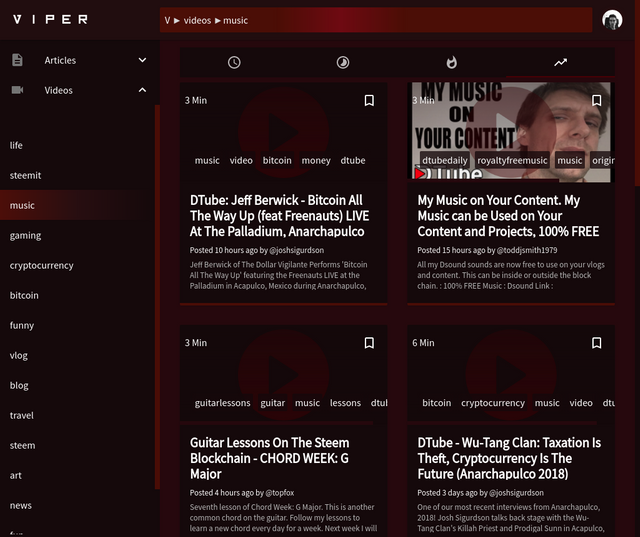Click the videos breadcrumb
The height and width of the screenshot is (537, 640).
[197, 20]
